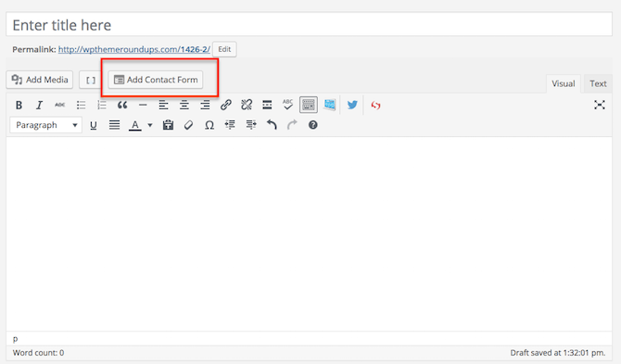Insert a bulleted list
Image resolution: width=621 pixels, height=364 pixels.
[x=81, y=106]
